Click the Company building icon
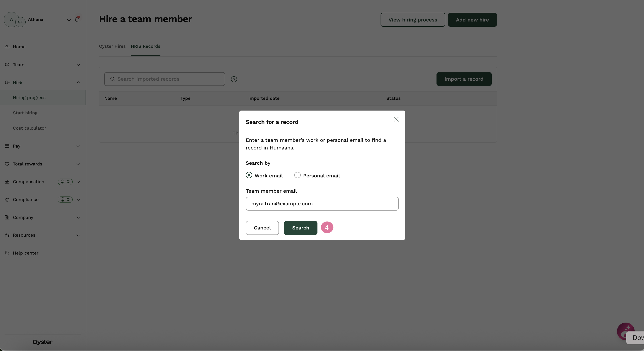The image size is (644, 351). tap(7, 218)
